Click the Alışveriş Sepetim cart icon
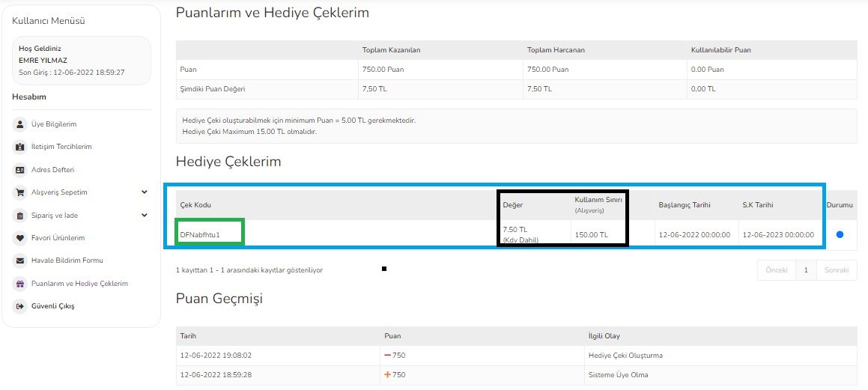This screenshot has height=390, width=868. pos(20,192)
